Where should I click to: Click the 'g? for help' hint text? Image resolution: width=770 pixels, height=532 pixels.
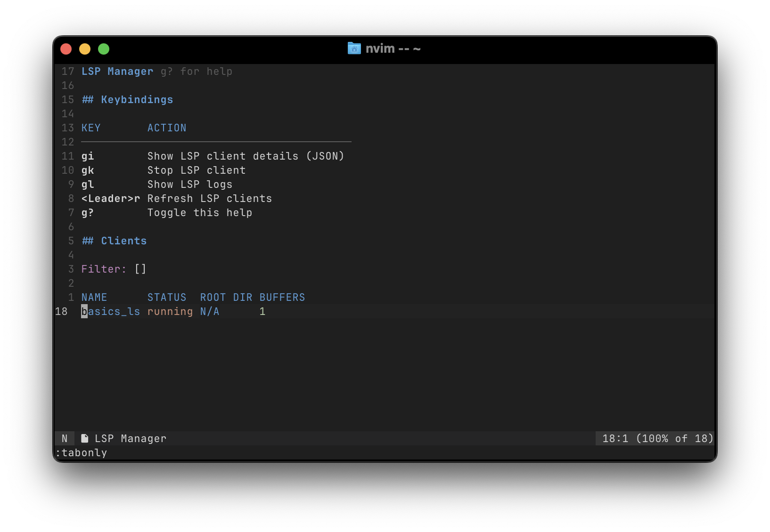(x=197, y=71)
